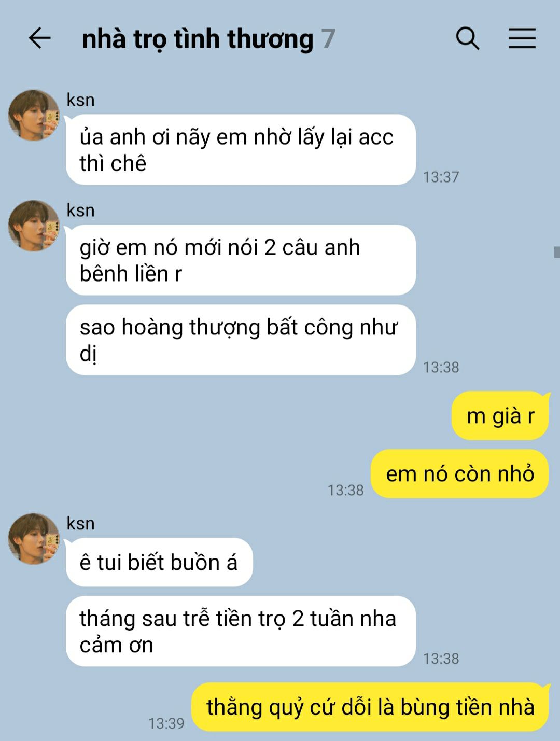Tap message 'tháng sau trễ tiền trọ 2 tuần'
The image size is (560, 741).
click(x=241, y=631)
